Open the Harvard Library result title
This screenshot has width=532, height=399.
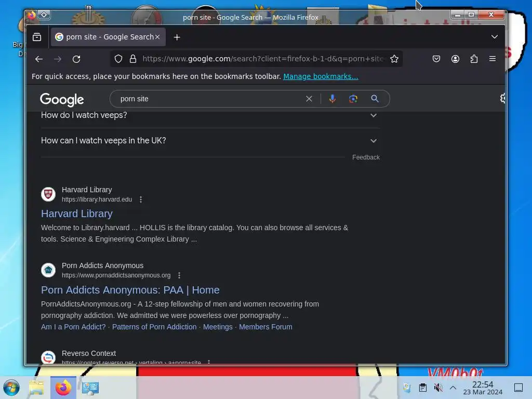(77, 214)
